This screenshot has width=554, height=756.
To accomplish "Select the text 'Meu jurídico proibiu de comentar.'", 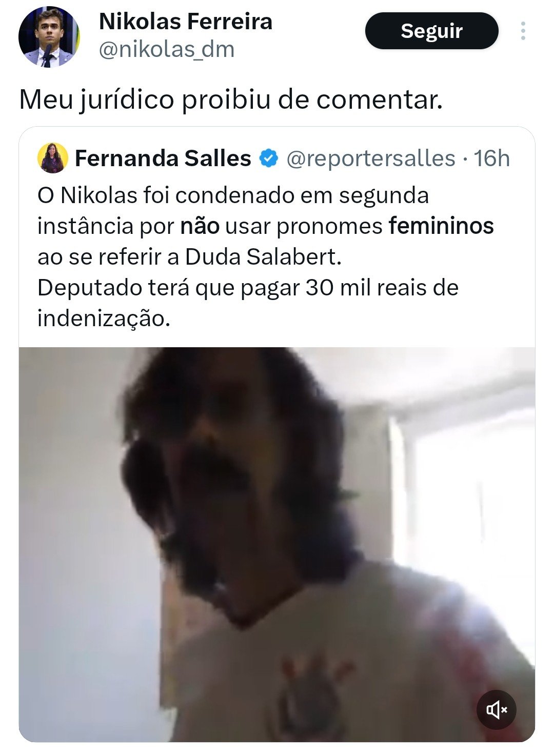I will [x=231, y=100].
